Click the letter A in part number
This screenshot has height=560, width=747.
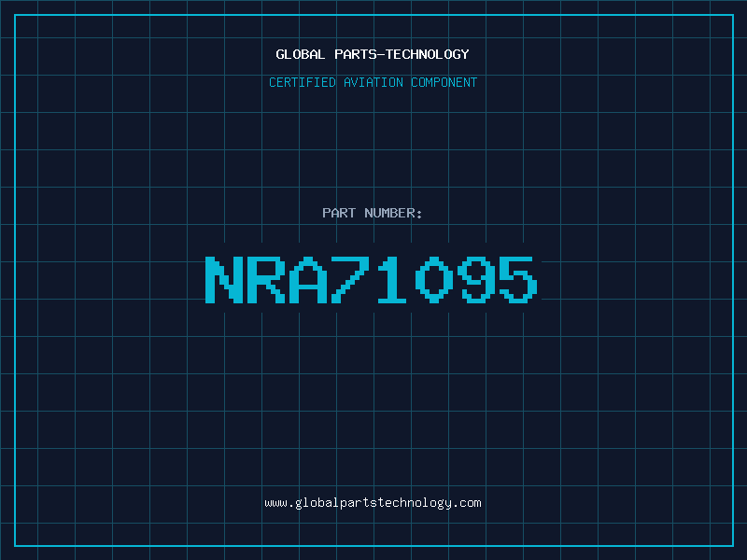click(310, 280)
